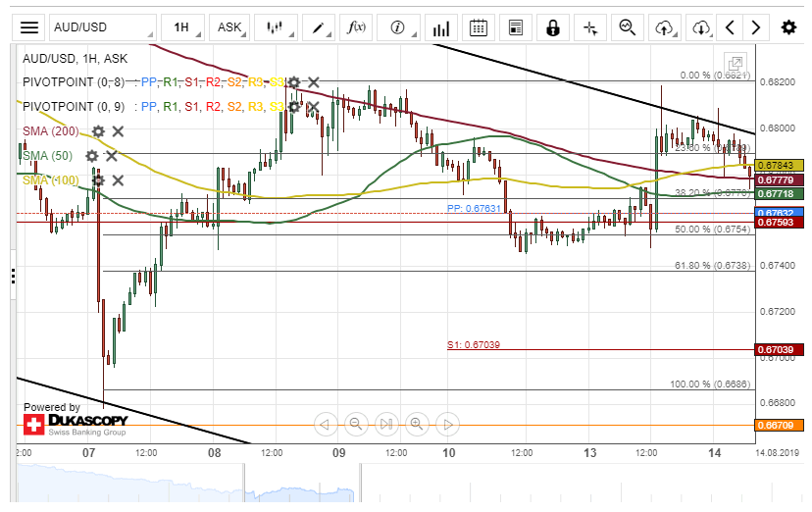The image size is (812, 512).
Task: Click the AUD/USD, 1H, ASK chart title
Action: [76, 59]
